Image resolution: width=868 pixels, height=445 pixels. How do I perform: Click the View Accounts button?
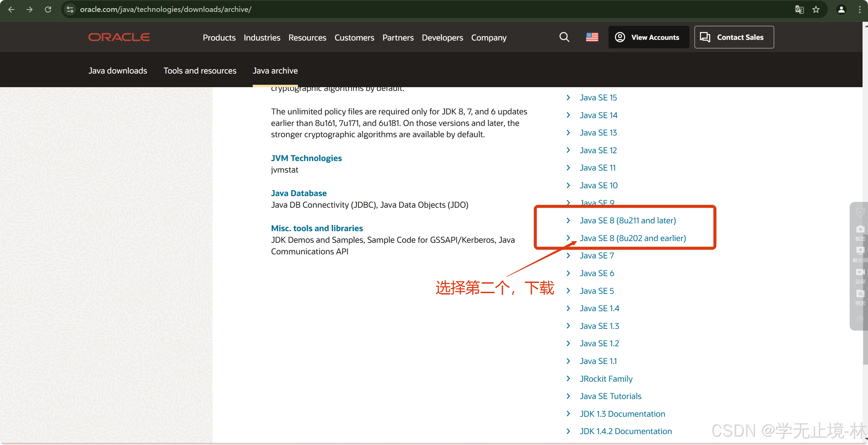pos(649,37)
